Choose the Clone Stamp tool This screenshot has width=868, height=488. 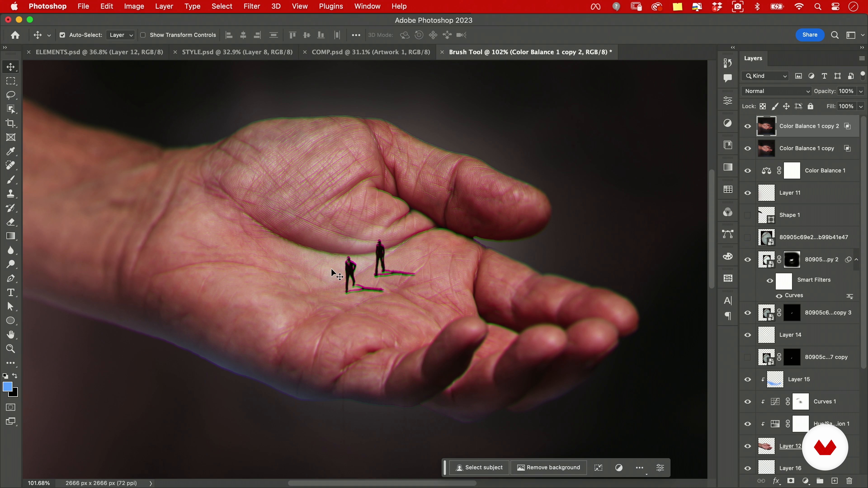click(x=11, y=194)
